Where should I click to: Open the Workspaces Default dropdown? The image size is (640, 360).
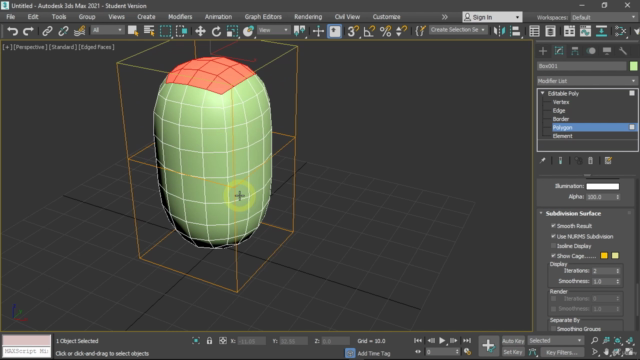point(604,18)
